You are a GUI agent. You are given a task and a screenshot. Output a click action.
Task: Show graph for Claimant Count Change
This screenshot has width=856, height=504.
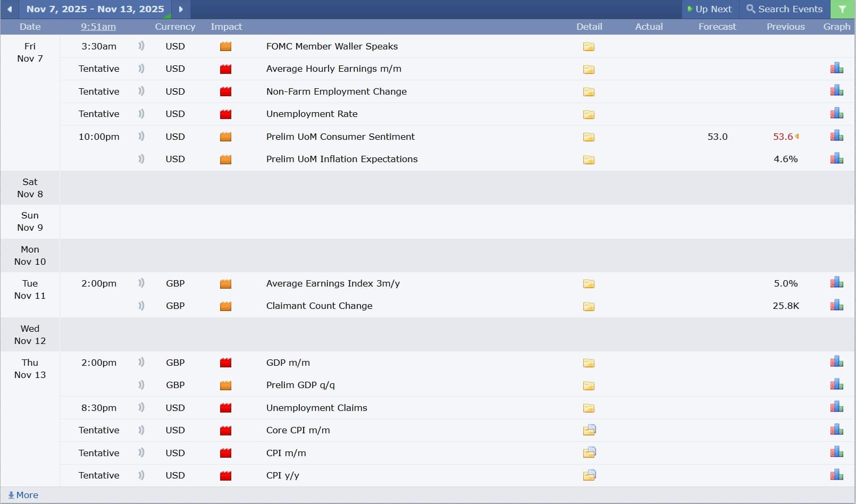[x=836, y=305]
